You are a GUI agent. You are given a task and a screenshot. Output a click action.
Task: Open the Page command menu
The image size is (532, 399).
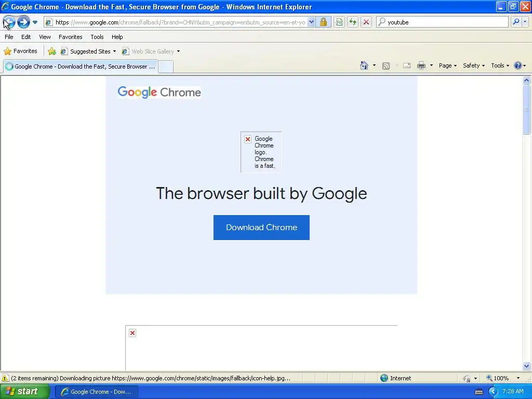tap(447, 66)
